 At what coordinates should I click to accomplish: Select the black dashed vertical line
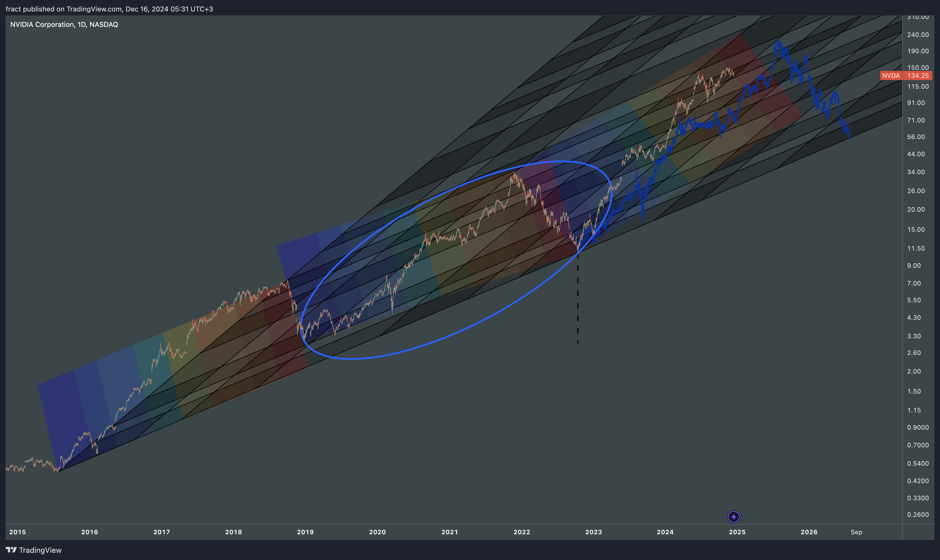coord(578,298)
